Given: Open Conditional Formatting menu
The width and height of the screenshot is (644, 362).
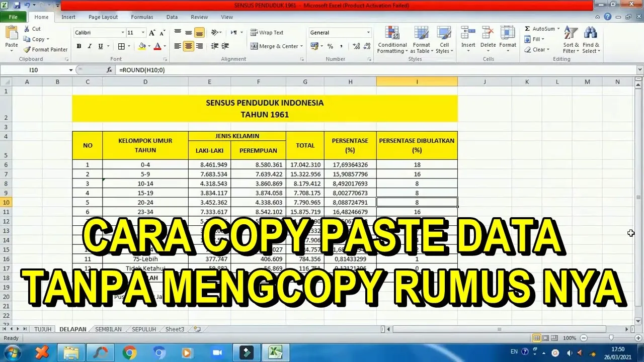Looking at the screenshot, I should 392,40.
